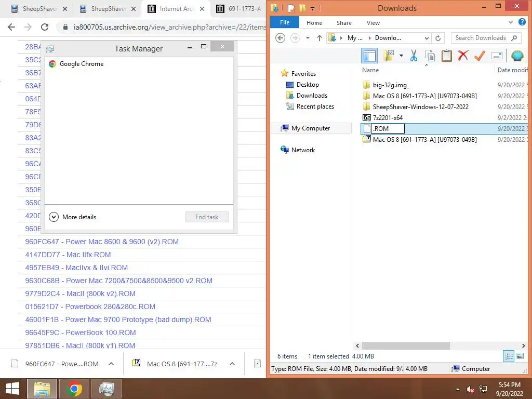The height and width of the screenshot is (399, 532).
Task: Click Favorites heading in navigation pane
Action: click(x=303, y=74)
